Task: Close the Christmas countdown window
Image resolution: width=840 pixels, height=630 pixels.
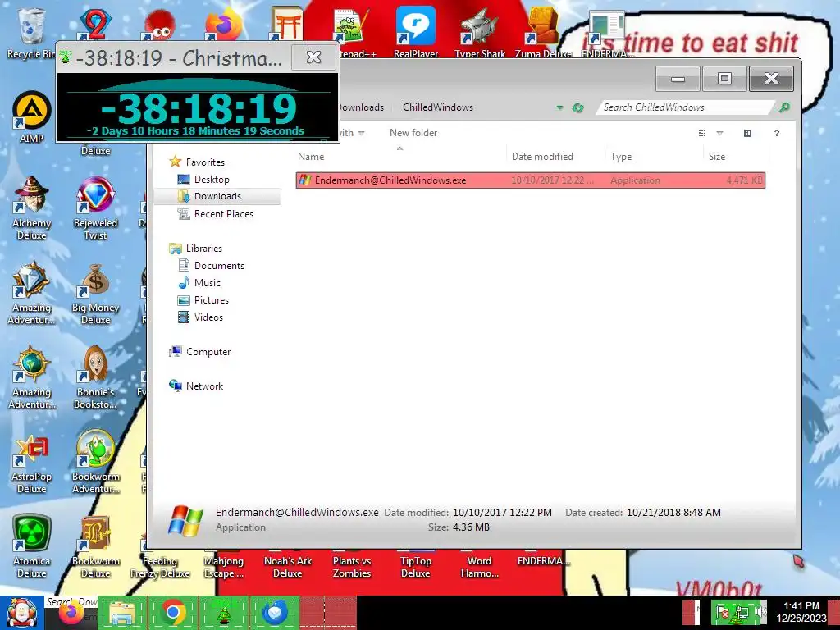Action: pos(314,57)
